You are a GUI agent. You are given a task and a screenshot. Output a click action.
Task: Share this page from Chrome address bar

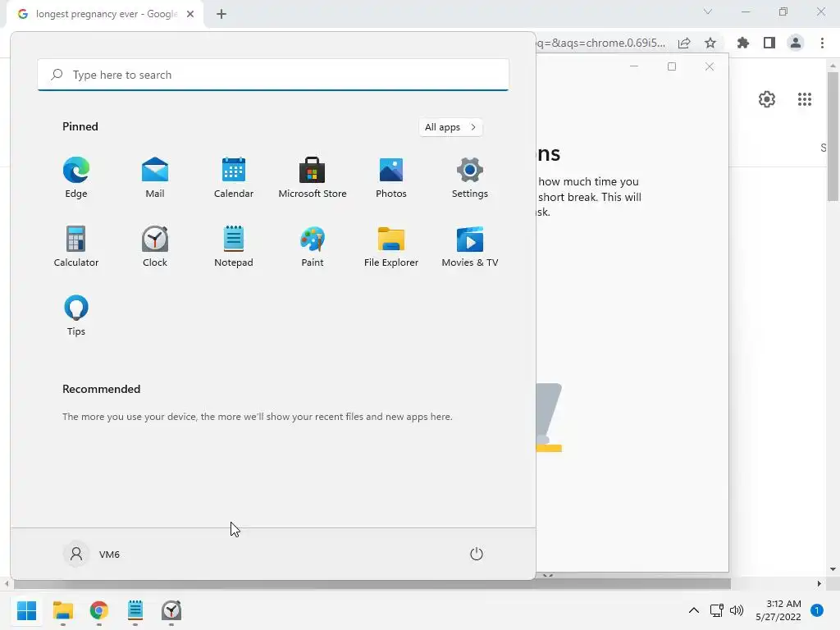(684, 43)
